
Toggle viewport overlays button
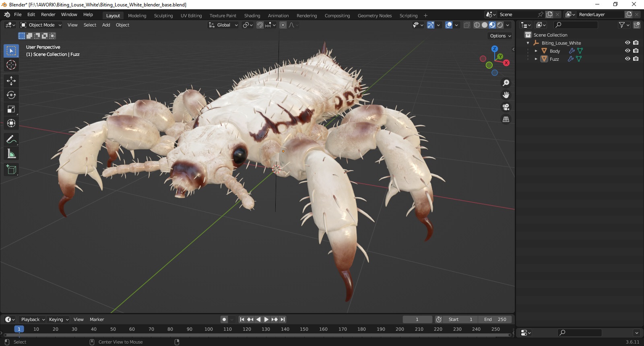click(449, 25)
